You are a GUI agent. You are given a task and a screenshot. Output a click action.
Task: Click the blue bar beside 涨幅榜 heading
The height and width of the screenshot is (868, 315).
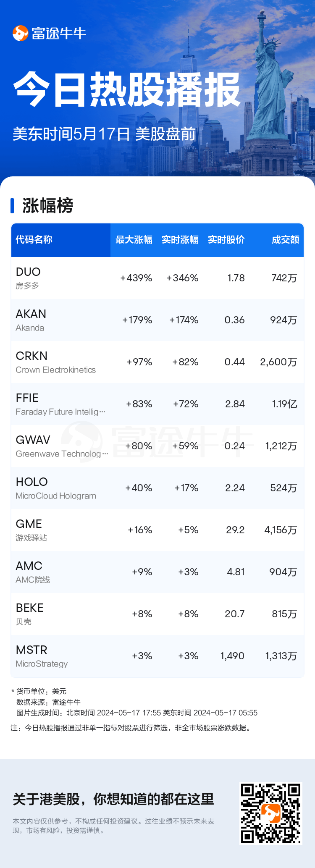(x=12, y=206)
